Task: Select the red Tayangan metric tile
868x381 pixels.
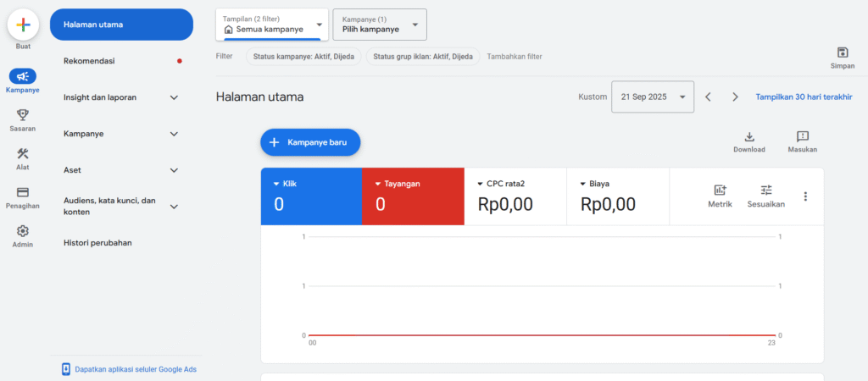Action: pos(413,196)
